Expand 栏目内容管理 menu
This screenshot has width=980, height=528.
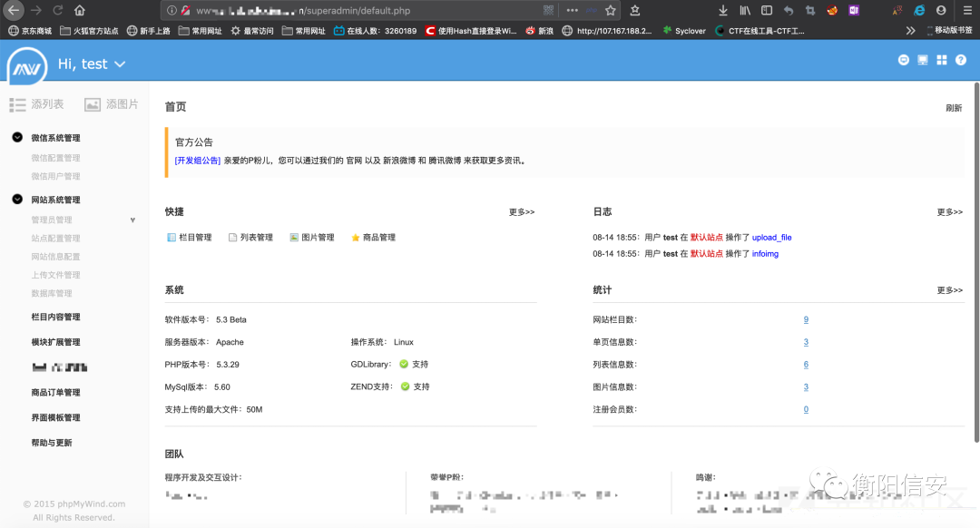(x=55, y=317)
